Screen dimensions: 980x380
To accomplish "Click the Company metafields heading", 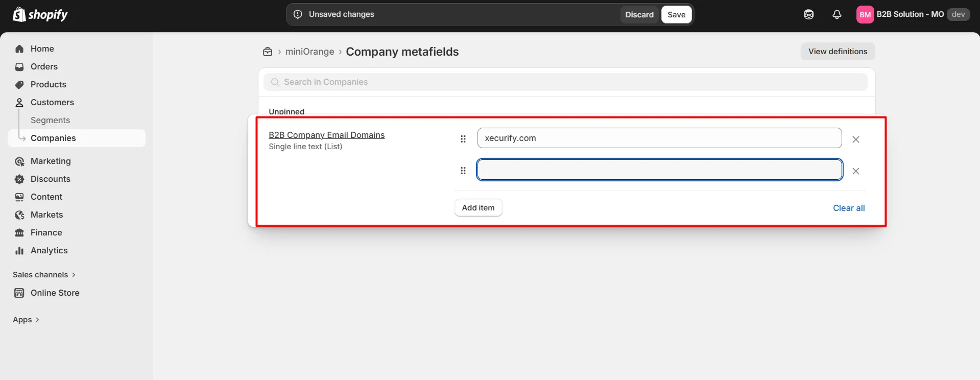I will pyautogui.click(x=402, y=52).
